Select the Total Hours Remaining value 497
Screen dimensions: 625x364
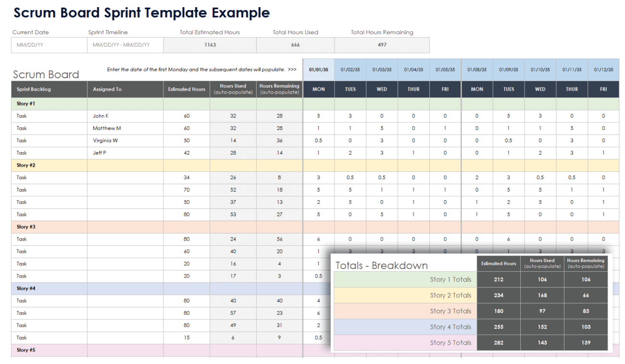click(381, 45)
